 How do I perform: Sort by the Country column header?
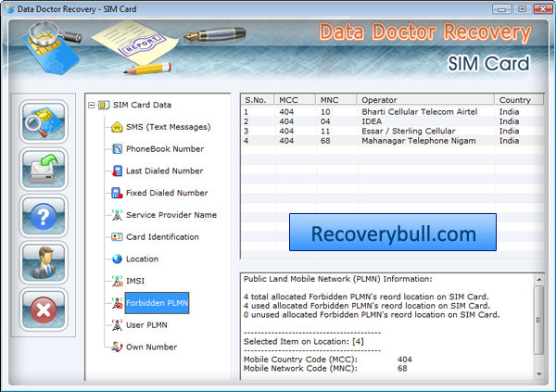pyautogui.click(x=519, y=100)
